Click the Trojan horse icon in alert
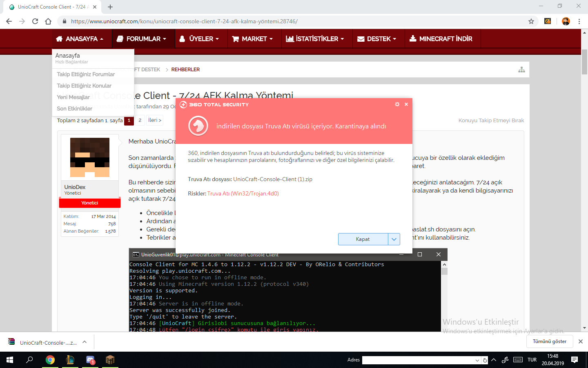This screenshot has height=368, width=588. tap(198, 126)
